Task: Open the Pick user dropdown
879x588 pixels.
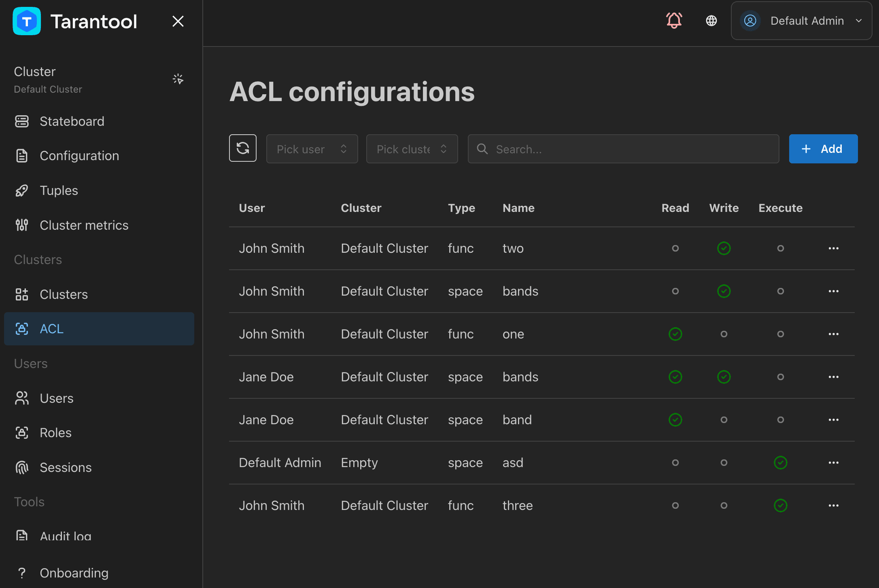Action: pos(312,149)
